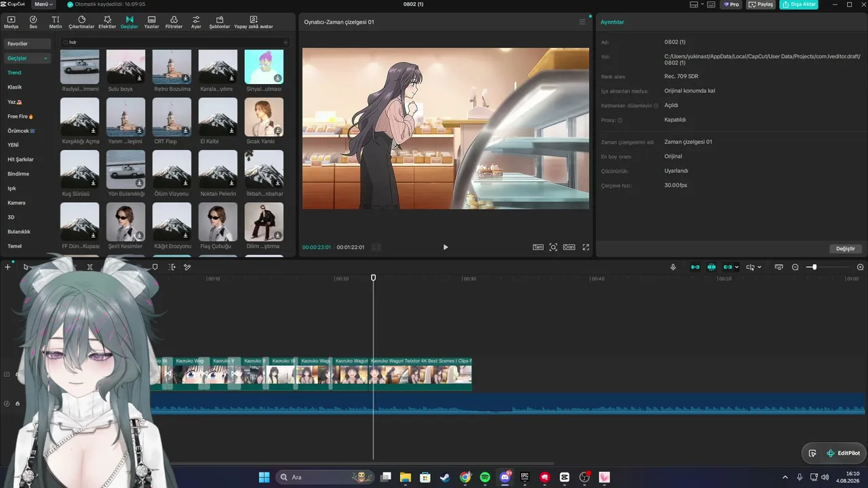Open Discord from the taskbar
Image resolution: width=868 pixels, height=488 pixels.
505,477
